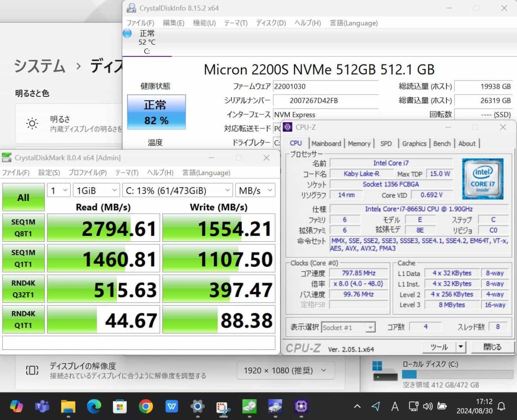Run the RND4K Q1T1 test
Image resolution: width=517 pixels, height=420 pixels.
point(23,319)
